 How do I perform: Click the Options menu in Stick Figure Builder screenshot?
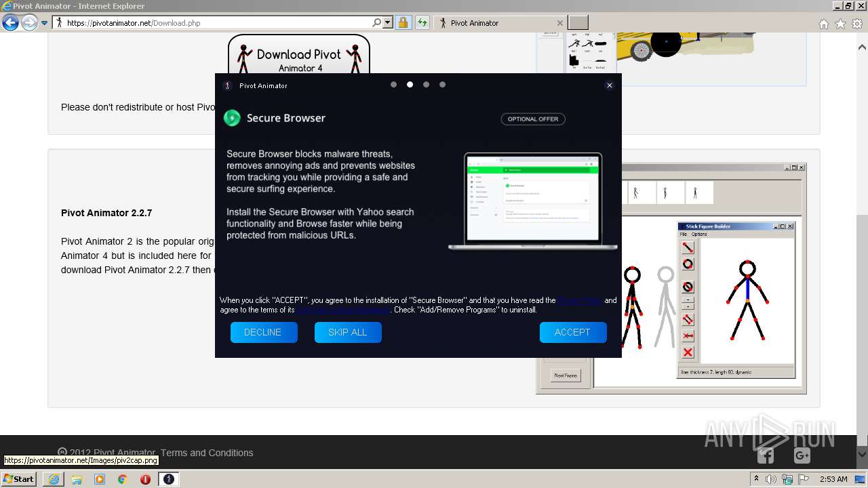click(x=699, y=235)
